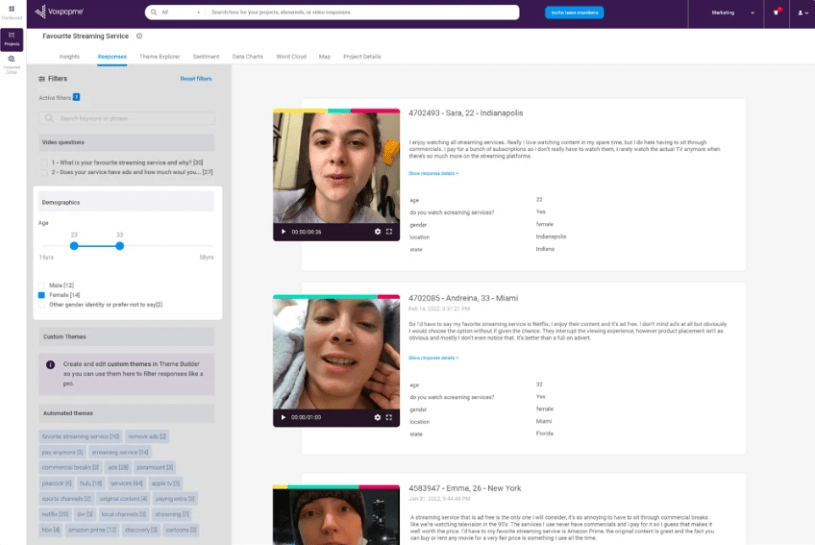Click sentiment color bar above Sara's video
This screenshot has width=815, height=545.
tap(336, 111)
